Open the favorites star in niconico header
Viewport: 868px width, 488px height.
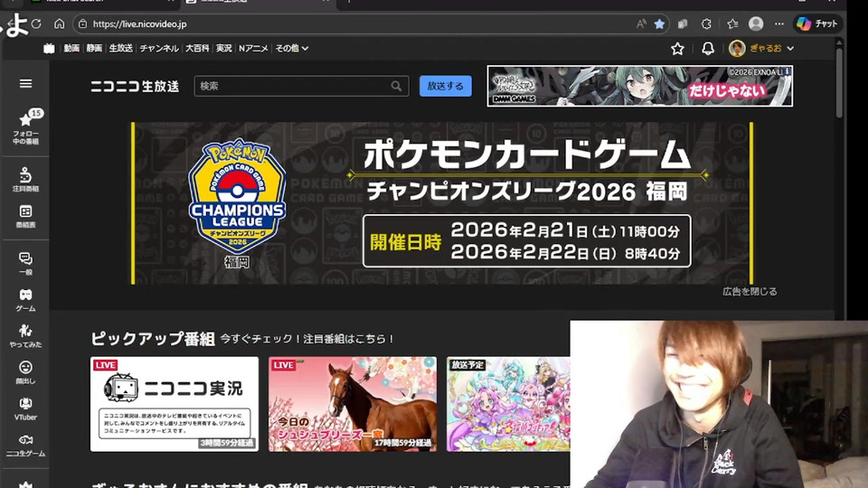(677, 49)
